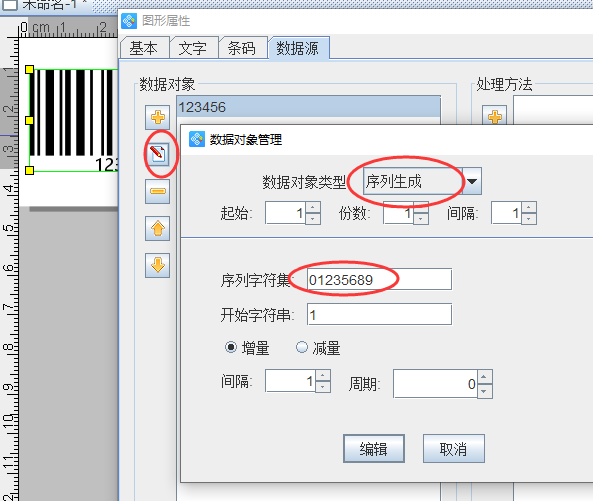Click the remove data object minus icon
593x501 pixels.
(158, 191)
